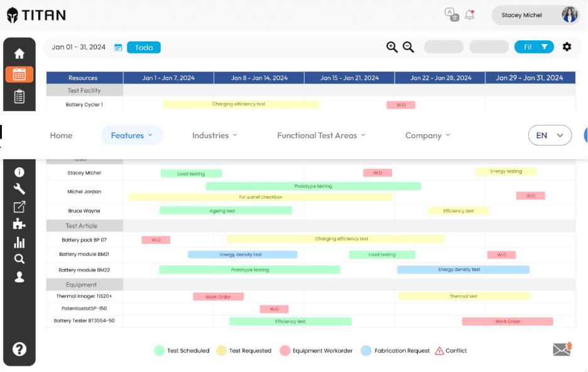Screen dimensions: 588x372
Task: Click the Resources column header
Action: 84,78
